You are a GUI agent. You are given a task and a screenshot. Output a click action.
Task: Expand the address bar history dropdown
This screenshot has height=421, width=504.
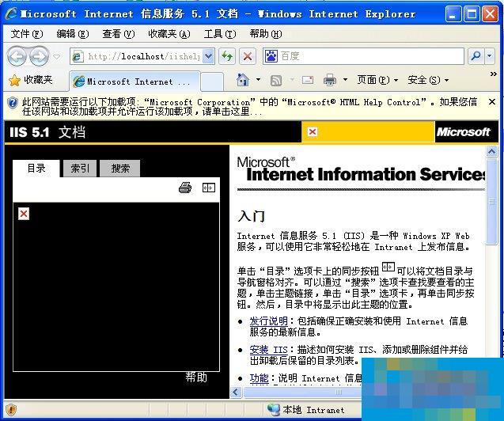209,56
